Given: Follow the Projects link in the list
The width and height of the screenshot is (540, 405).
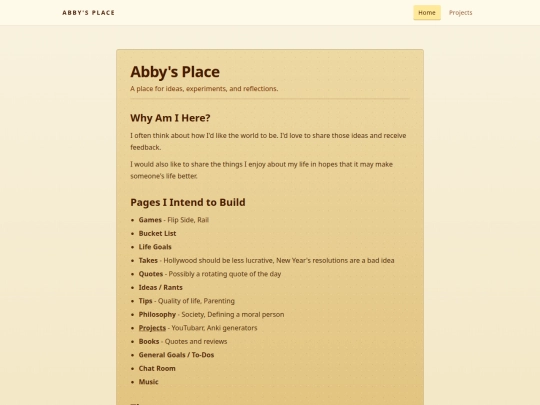Looking at the screenshot, I should click(x=152, y=328).
